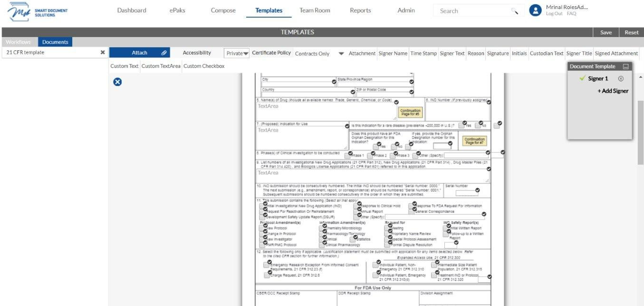This screenshot has width=644, height=306.
Task: Click checkmark badge on Serial Number field
Action: [x=477, y=190]
